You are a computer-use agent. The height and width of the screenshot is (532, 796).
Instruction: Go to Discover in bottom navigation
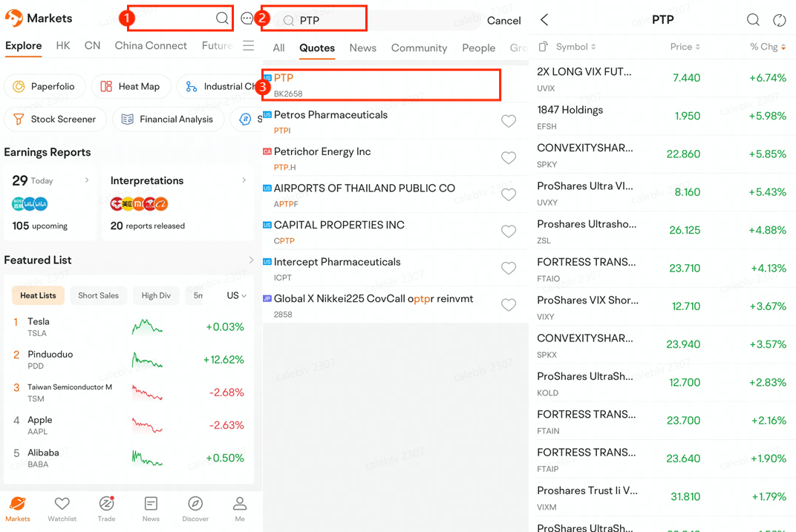[x=195, y=509]
